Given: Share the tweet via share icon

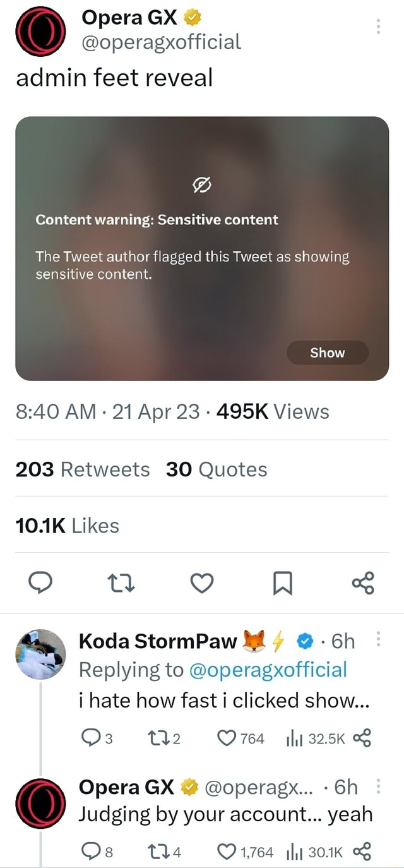Looking at the screenshot, I should (x=362, y=583).
